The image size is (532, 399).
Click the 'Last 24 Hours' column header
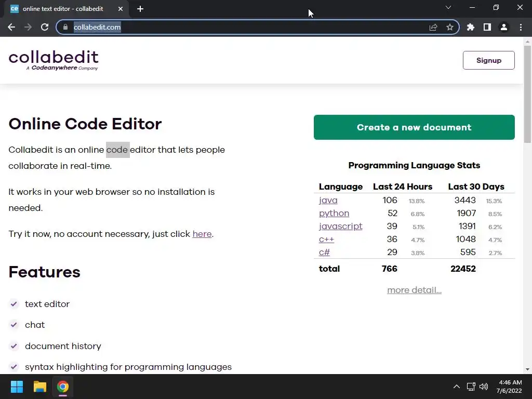coord(403,187)
